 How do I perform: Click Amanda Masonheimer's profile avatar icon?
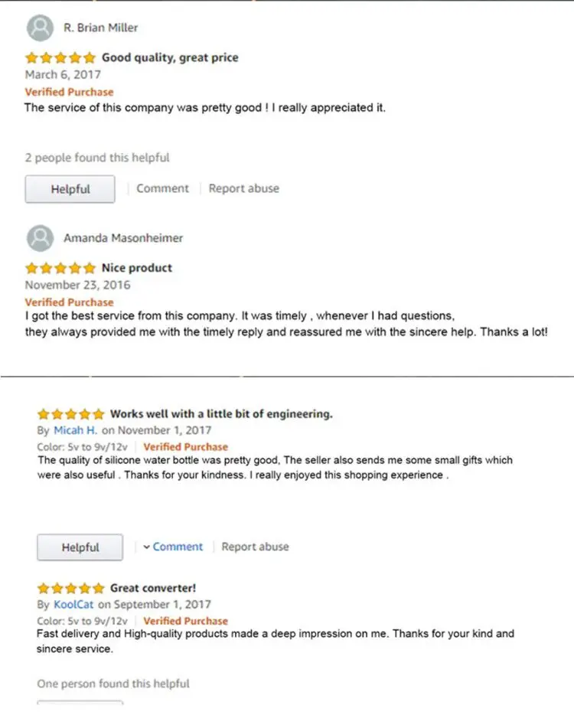40,238
